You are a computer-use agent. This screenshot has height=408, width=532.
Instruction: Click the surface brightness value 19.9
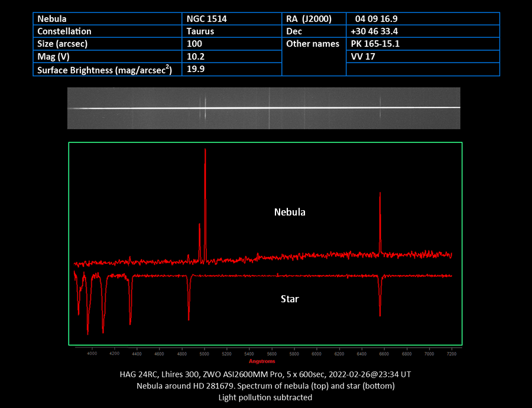coord(232,69)
